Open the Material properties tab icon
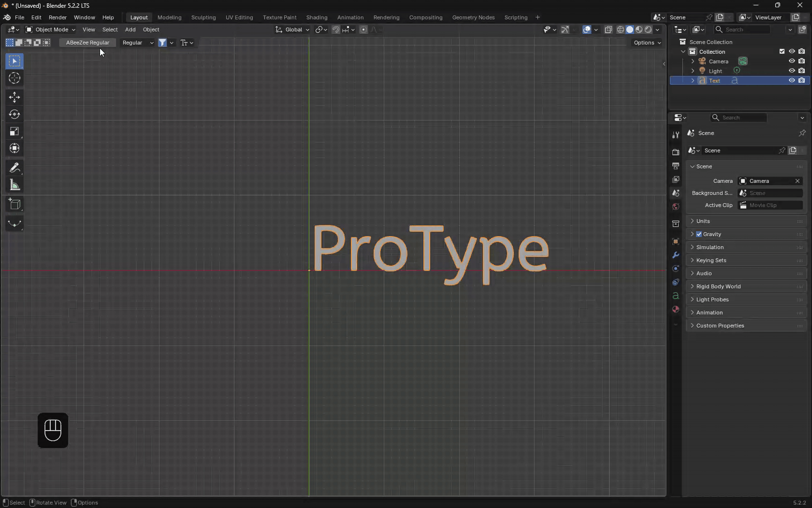The width and height of the screenshot is (812, 508). click(x=676, y=309)
